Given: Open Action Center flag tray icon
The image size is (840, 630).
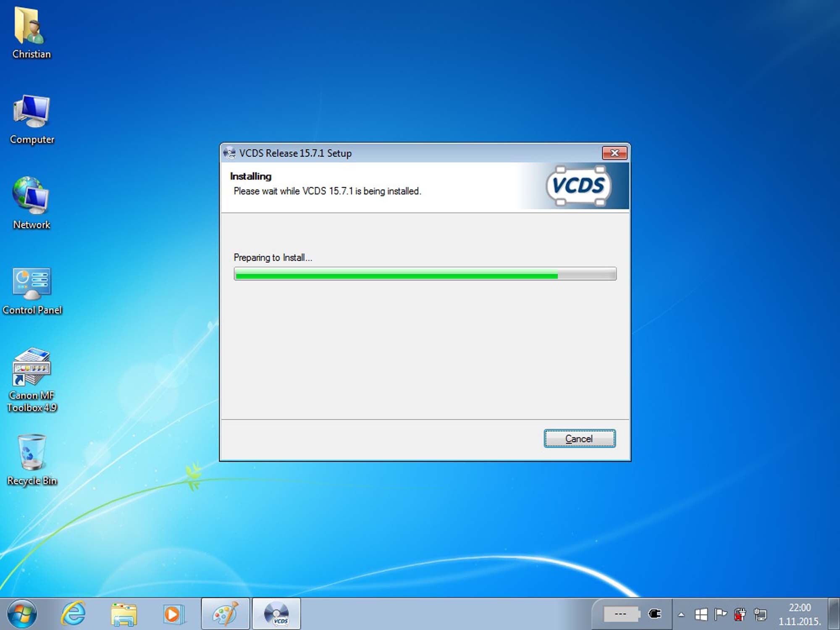Looking at the screenshot, I should pos(720,614).
